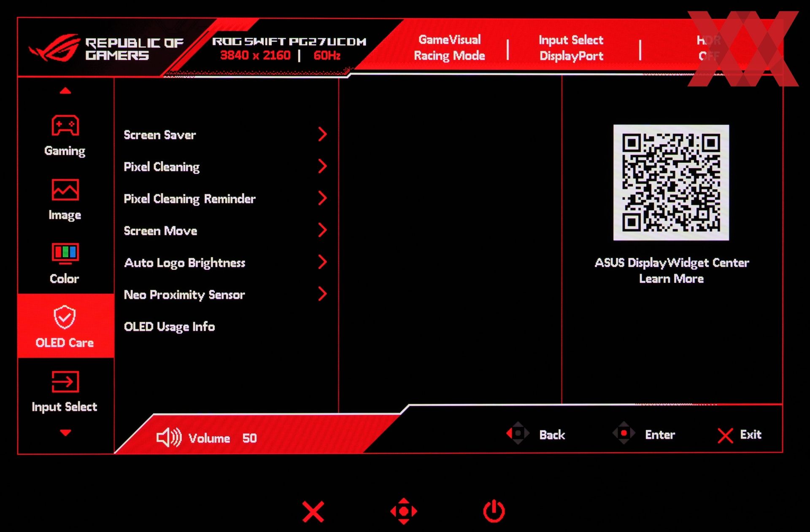
Task: Switch to the Gaming tab label
Action: [x=65, y=151]
